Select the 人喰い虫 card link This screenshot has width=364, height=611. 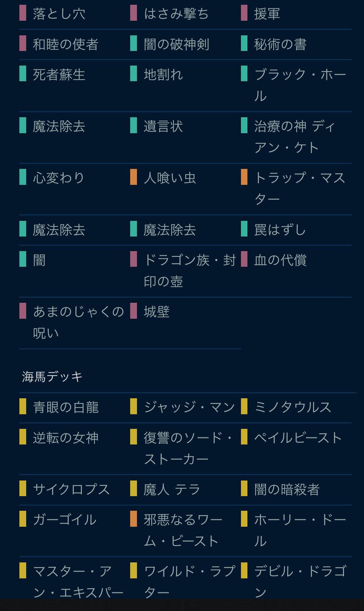coord(170,178)
